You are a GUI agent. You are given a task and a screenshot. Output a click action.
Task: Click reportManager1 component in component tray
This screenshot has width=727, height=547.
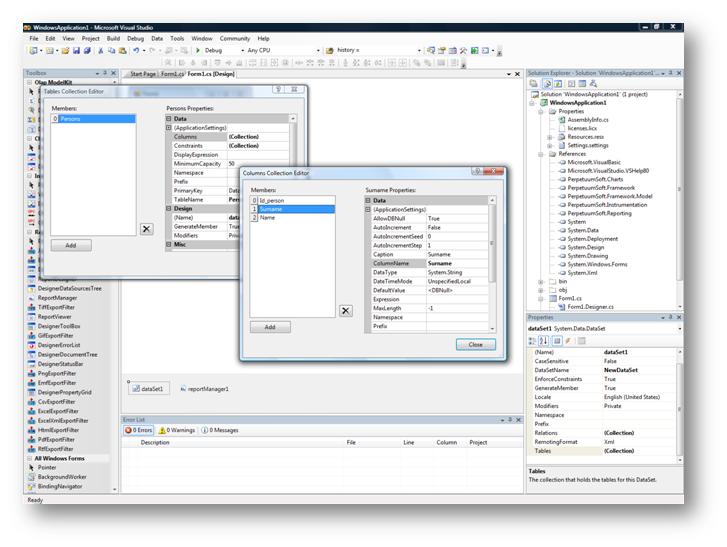204,389
